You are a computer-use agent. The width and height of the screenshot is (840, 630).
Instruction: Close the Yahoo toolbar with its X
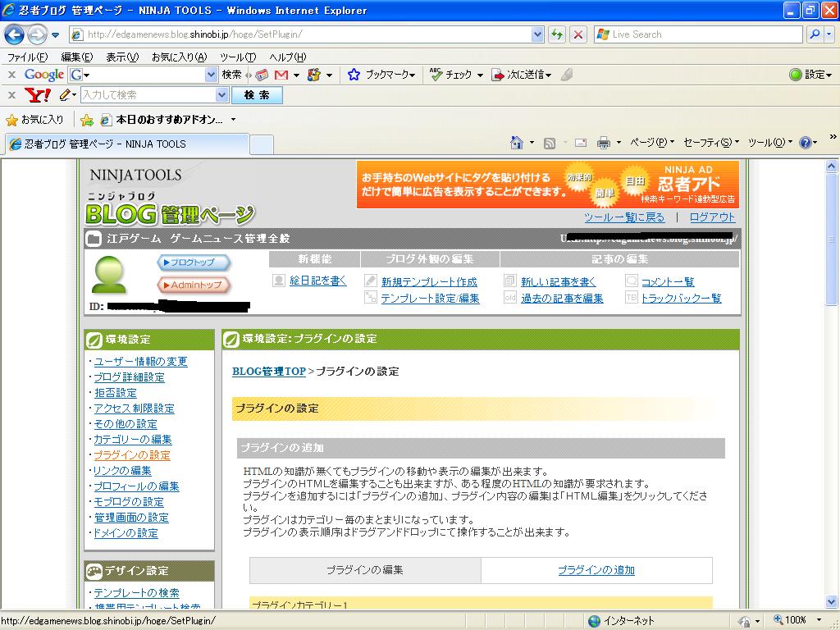pos(11,95)
